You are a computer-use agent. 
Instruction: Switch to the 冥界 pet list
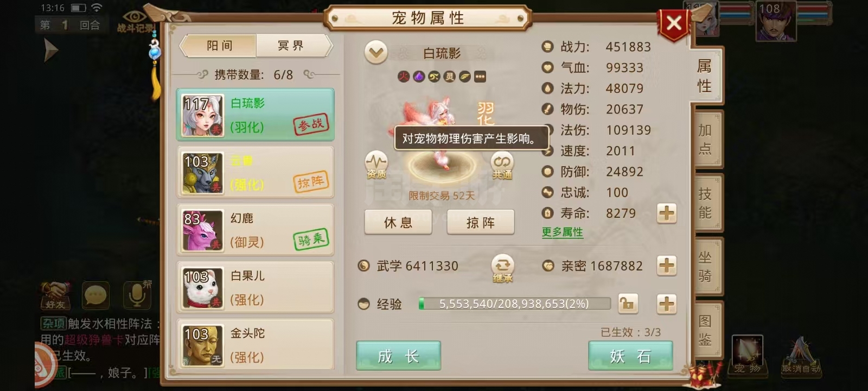292,46
